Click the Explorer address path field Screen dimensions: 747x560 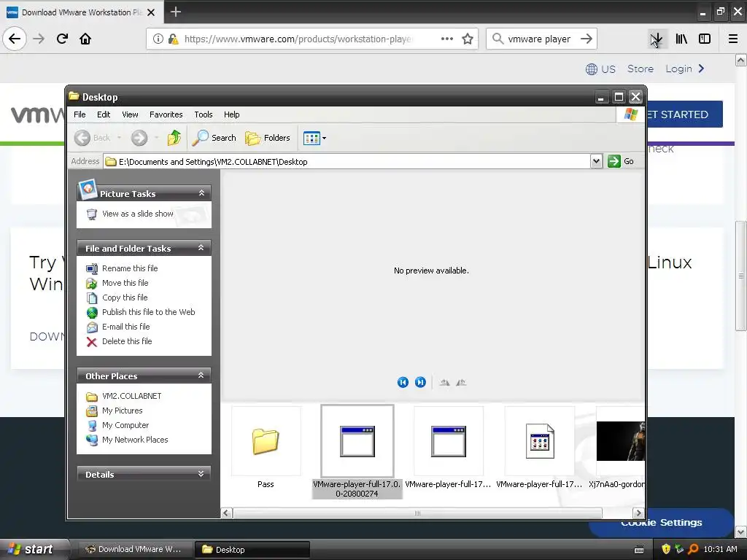(347, 161)
